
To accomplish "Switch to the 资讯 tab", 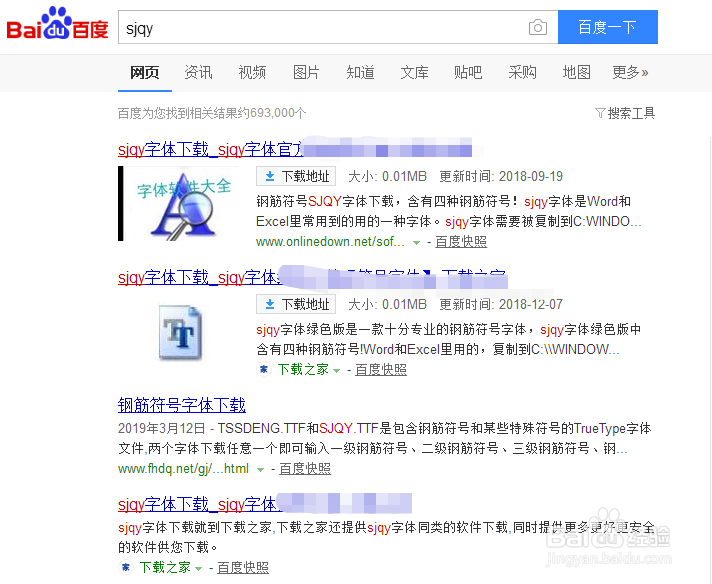I will coord(198,72).
